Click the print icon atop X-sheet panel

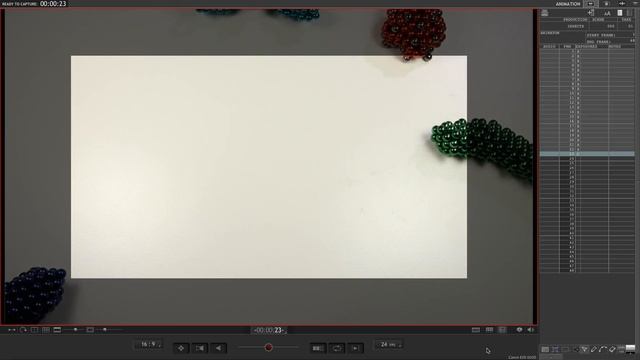click(544, 13)
